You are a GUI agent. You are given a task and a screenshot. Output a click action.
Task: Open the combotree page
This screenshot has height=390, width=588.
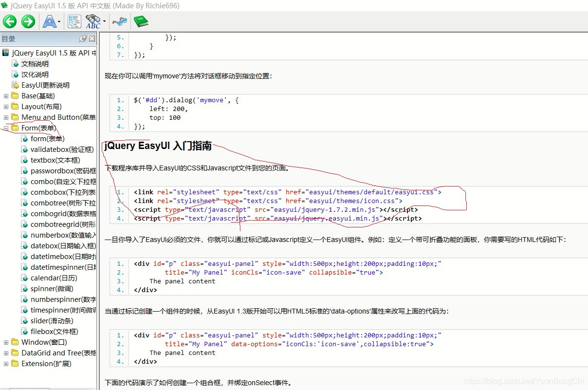click(x=63, y=203)
